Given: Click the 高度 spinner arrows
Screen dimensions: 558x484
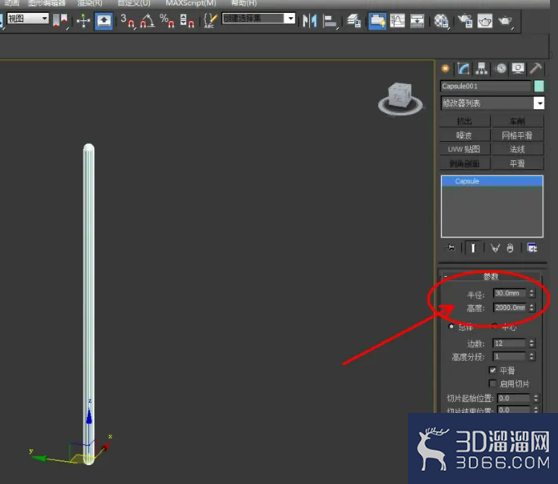Looking at the screenshot, I should coord(531,307).
